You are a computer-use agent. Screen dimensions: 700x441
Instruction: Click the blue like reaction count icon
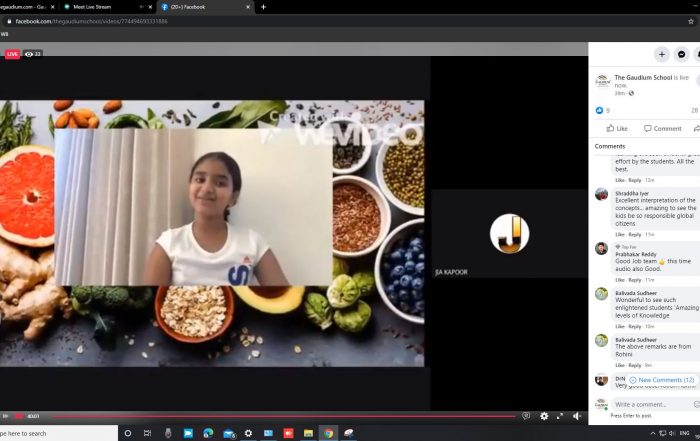[x=599, y=110]
